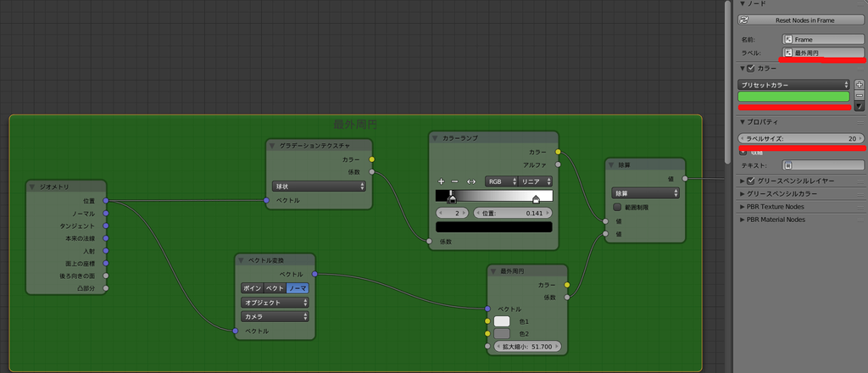
Task: Open the black stop color field in the color ramp
Action: pos(494,227)
